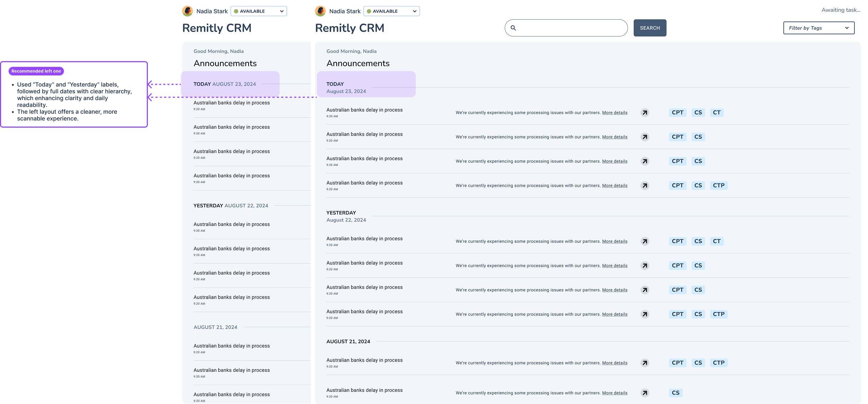Viewport: 868px width, 404px height.
Task: Follow More details link in the CS-only row
Action: pyautogui.click(x=615, y=393)
